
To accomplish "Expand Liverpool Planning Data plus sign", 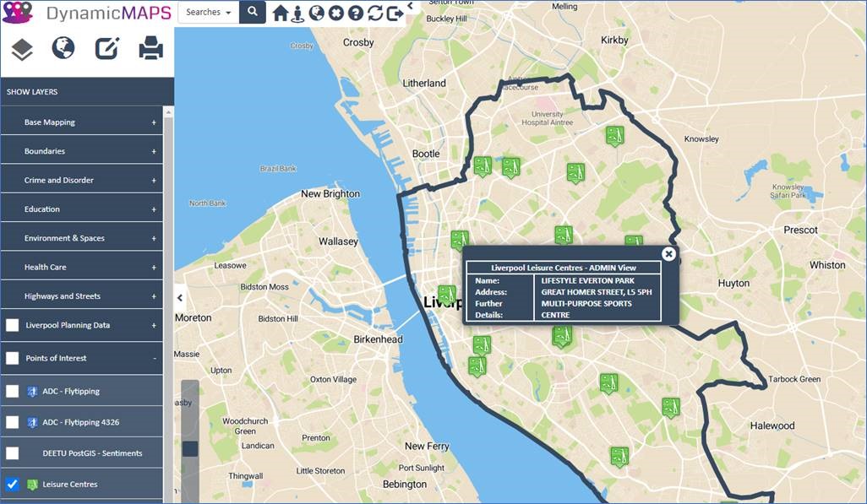I will (x=154, y=326).
